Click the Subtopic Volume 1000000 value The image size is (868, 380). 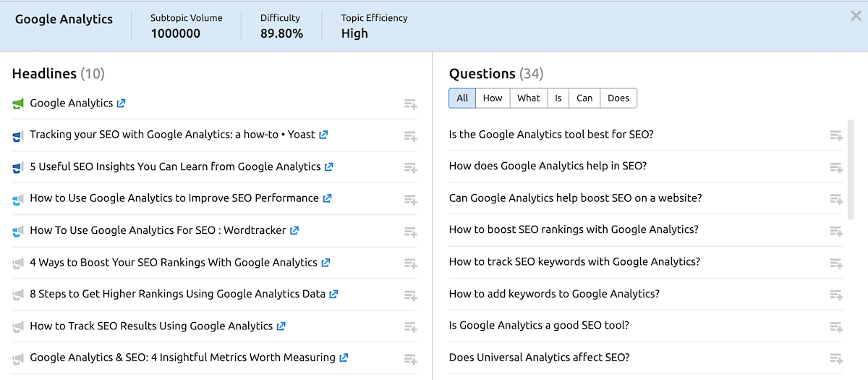click(x=176, y=33)
